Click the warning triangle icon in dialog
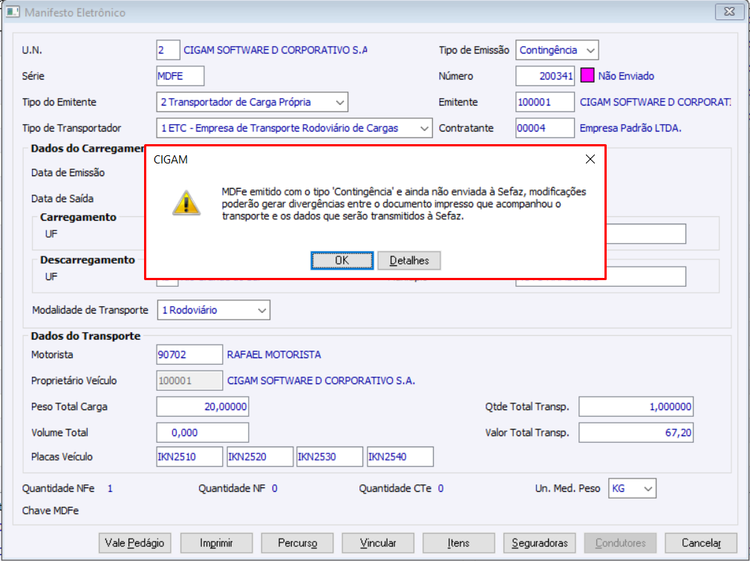The height and width of the screenshot is (561, 750). 186,203
